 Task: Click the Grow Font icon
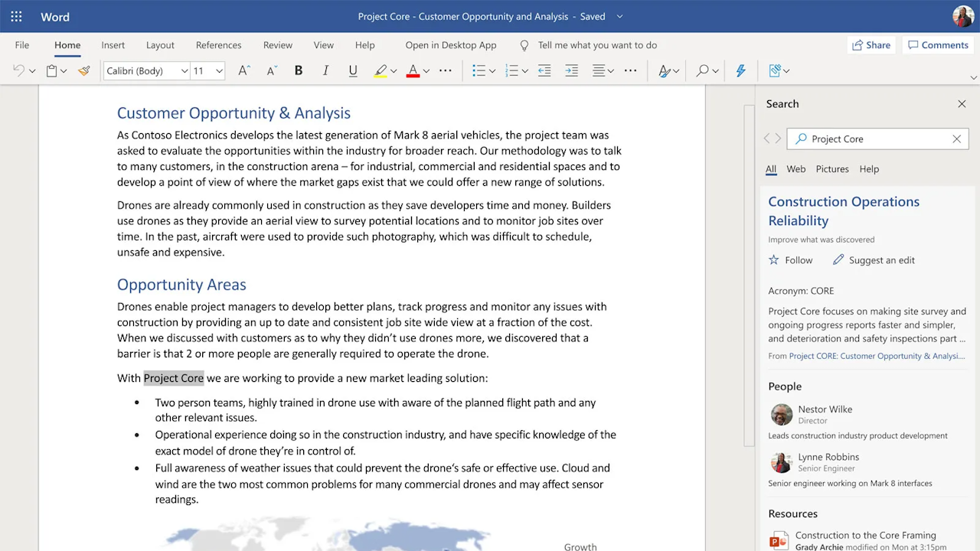243,71
